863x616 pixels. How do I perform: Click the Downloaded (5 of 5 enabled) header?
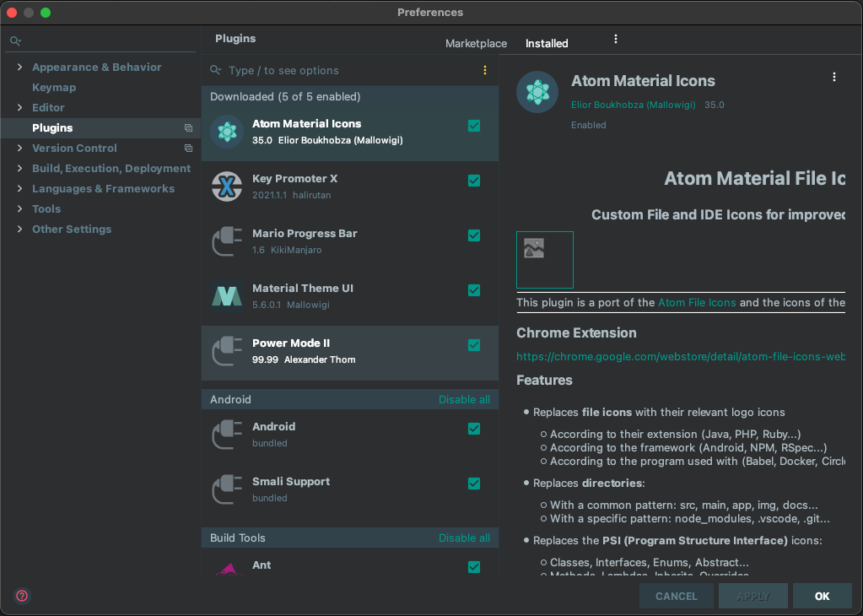[285, 97]
